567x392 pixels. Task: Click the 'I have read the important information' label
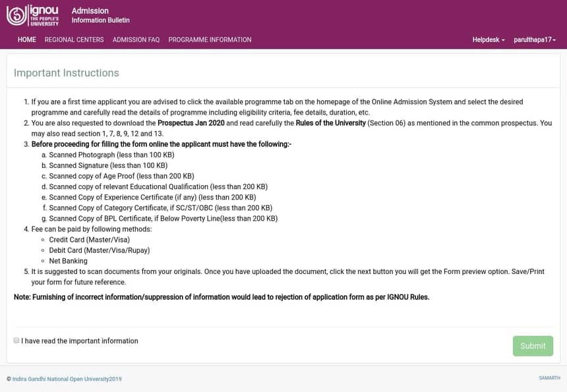tap(80, 341)
